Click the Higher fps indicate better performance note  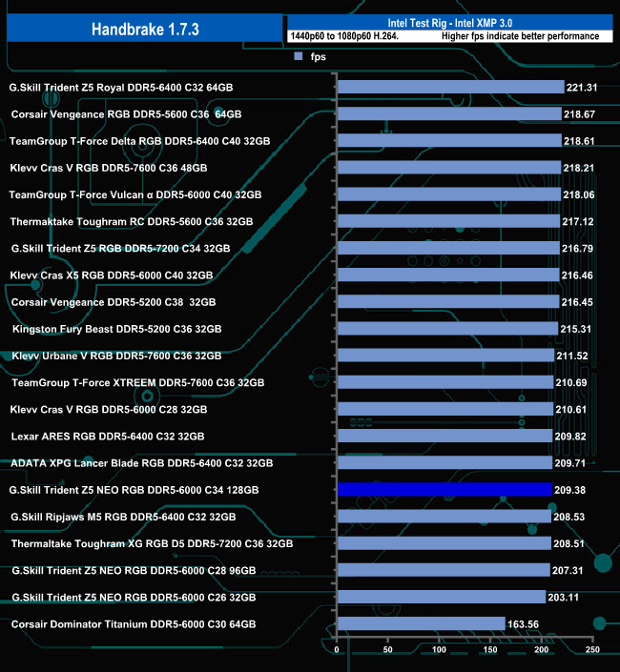(x=520, y=36)
